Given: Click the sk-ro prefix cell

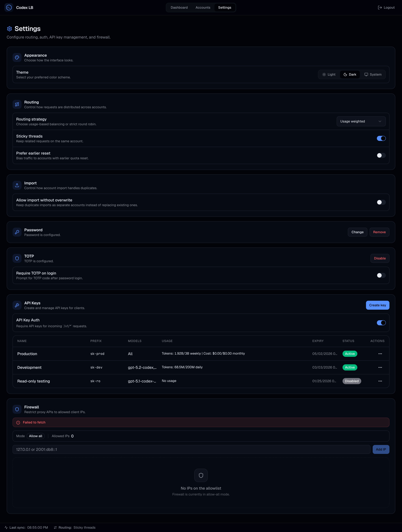Looking at the screenshot, I should 95,381.
